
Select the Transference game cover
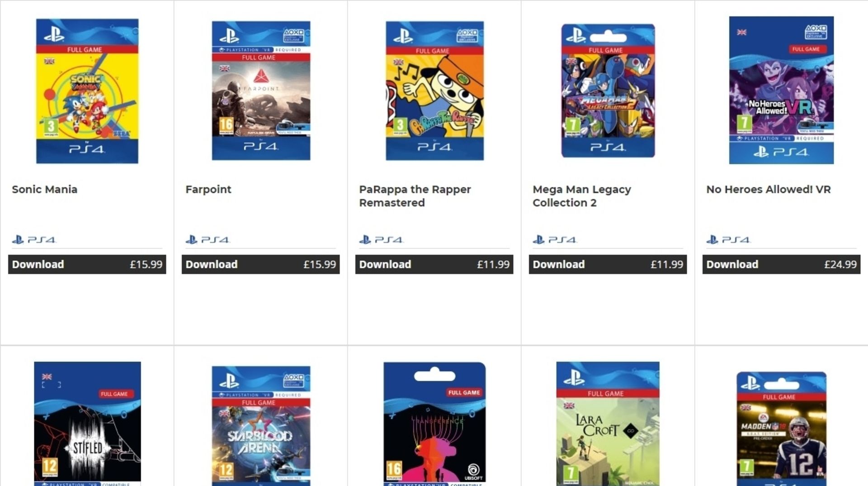click(x=434, y=423)
